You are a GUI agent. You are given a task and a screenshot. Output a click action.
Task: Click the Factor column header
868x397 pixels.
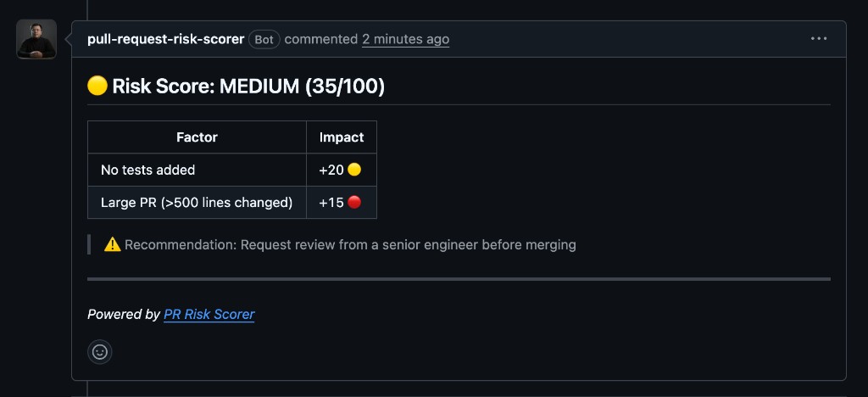[197, 137]
